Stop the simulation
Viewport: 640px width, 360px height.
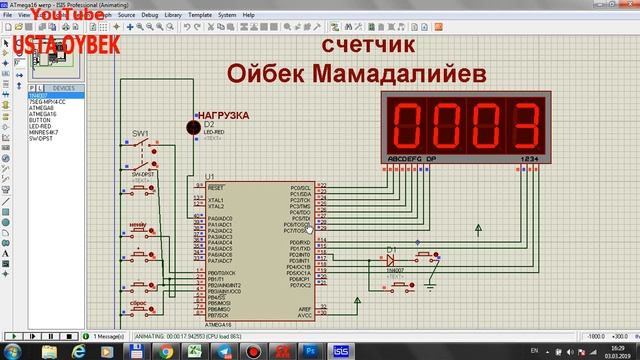(x=69, y=336)
